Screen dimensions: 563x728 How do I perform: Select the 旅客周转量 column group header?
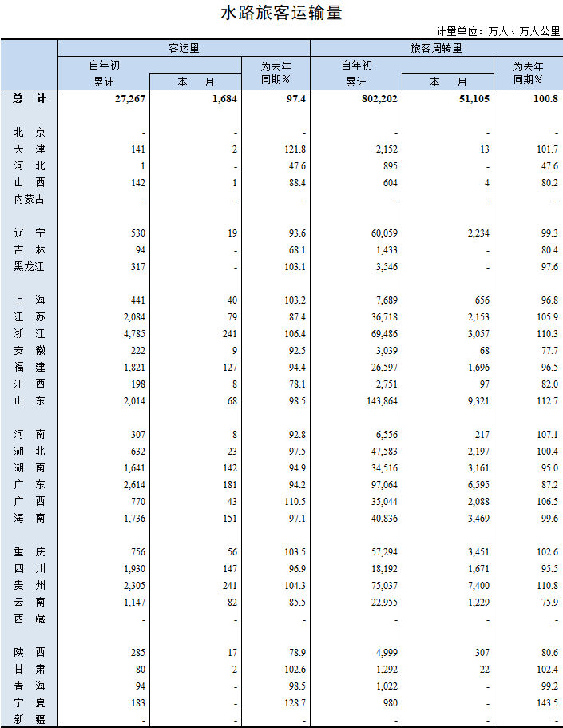click(x=436, y=48)
